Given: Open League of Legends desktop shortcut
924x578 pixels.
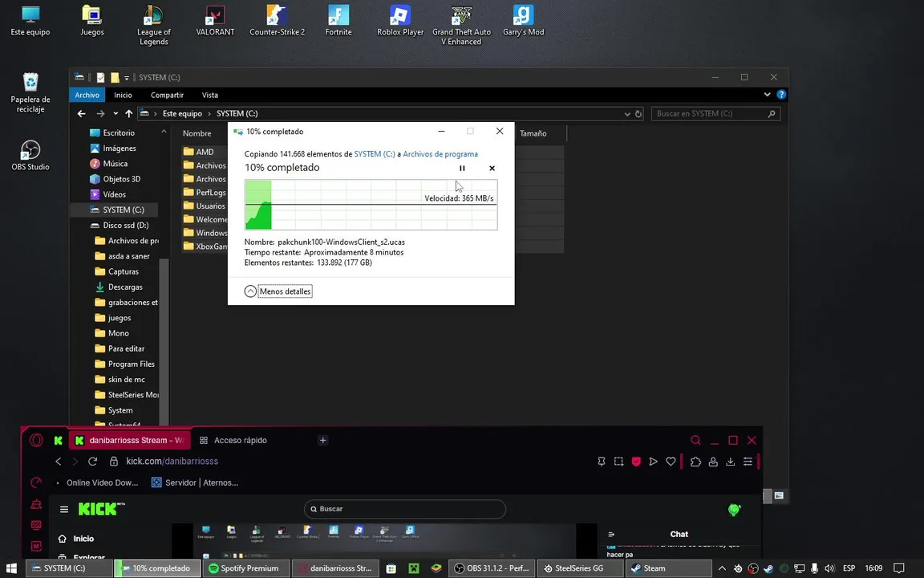Looking at the screenshot, I should point(154,25).
